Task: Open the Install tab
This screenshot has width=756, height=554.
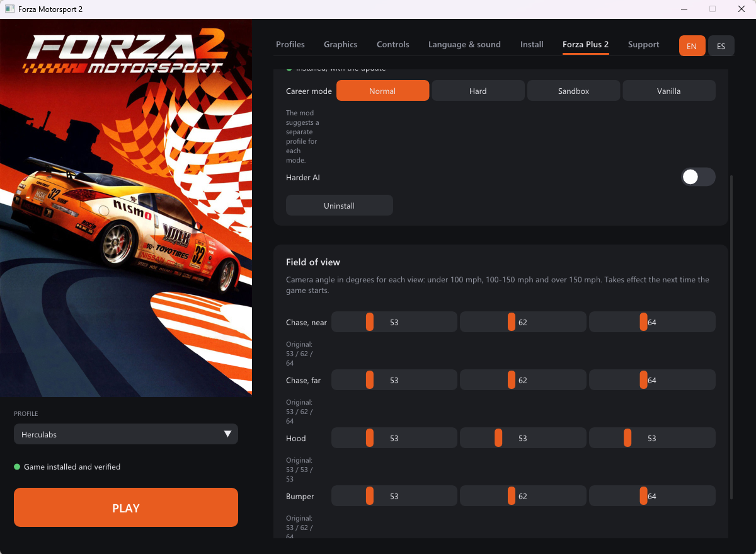Action: [x=532, y=44]
